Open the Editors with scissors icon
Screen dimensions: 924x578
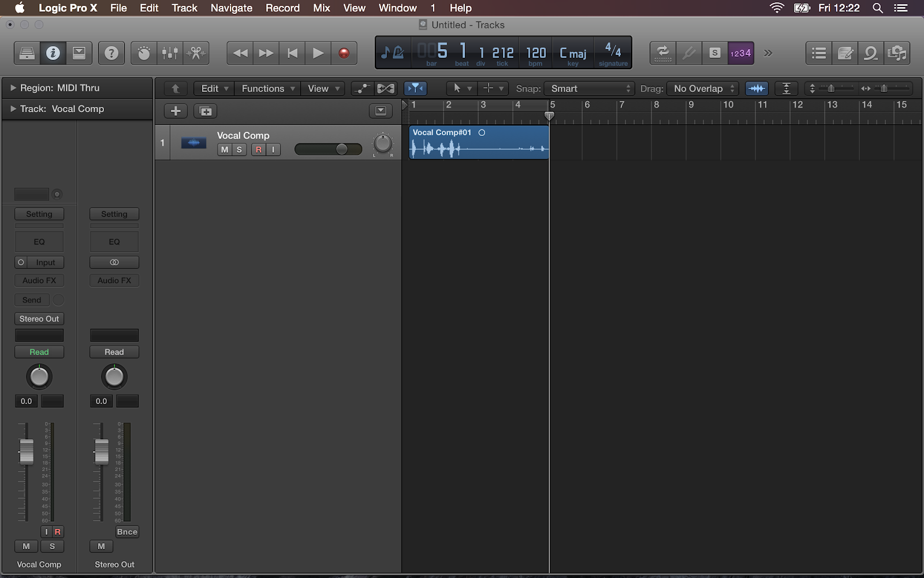pos(196,53)
